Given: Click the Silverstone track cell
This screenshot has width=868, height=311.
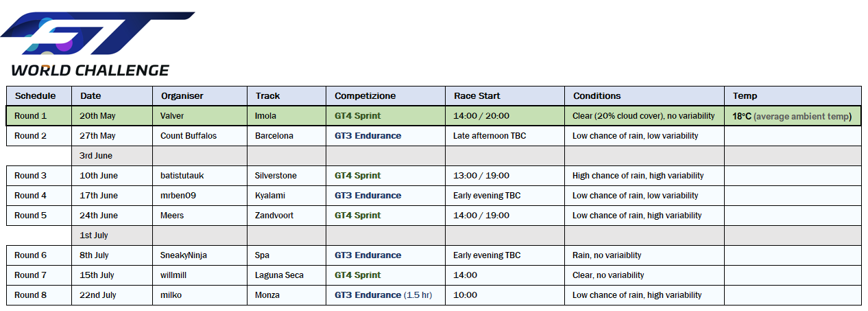Looking at the screenshot, I should (276, 176).
